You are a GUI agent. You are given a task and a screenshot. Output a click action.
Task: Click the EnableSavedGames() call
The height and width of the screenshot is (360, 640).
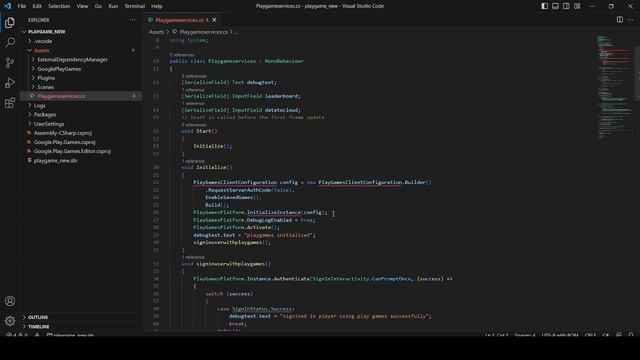click(233, 198)
